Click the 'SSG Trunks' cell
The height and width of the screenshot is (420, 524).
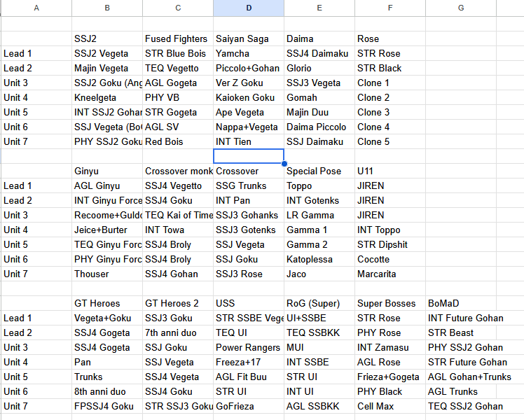(249, 185)
